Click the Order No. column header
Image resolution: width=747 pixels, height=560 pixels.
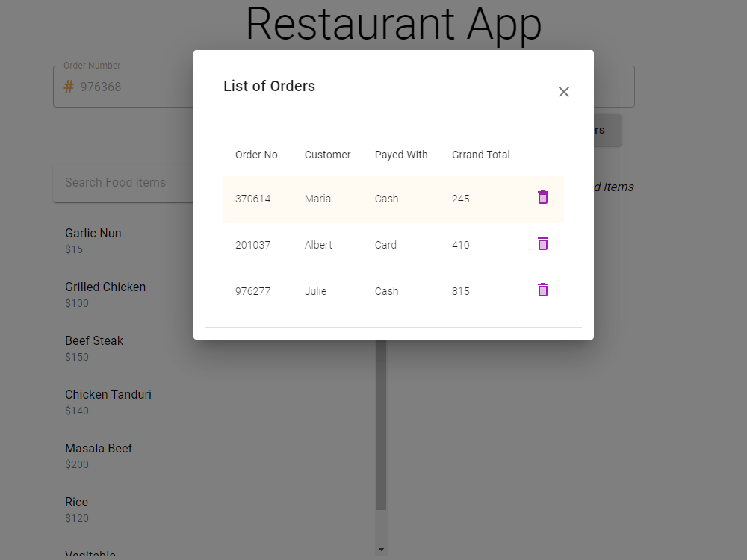pos(258,155)
